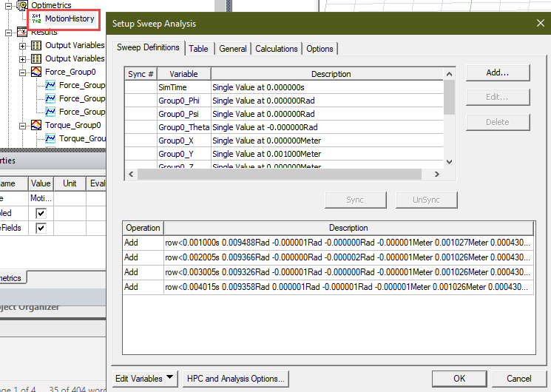Viewport: 551px width, 392px height.
Task: Toggle the Enabled checkbox in properties
Action: (x=41, y=213)
